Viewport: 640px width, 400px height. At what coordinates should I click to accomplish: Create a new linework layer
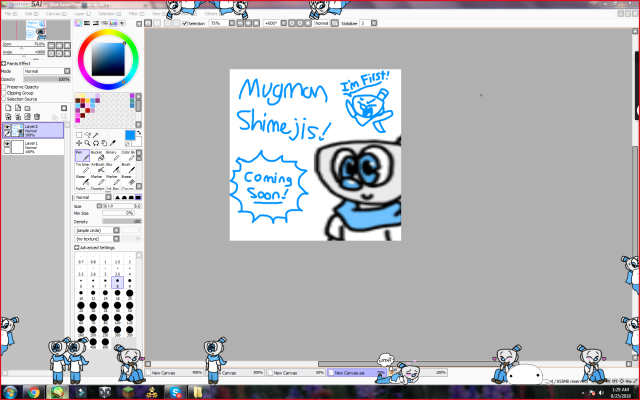click(x=18, y=108)
